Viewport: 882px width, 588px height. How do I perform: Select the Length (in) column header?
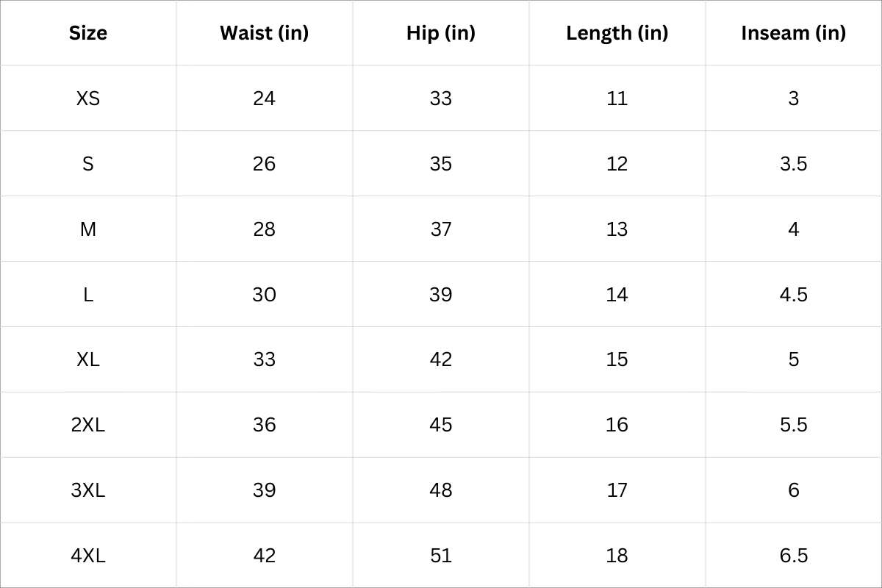(617, 33)
